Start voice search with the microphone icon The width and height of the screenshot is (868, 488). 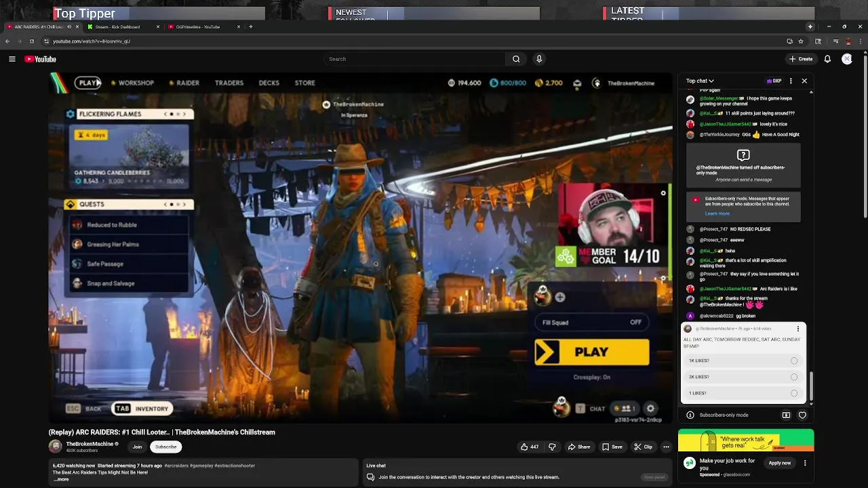click(x=539, y=59)
